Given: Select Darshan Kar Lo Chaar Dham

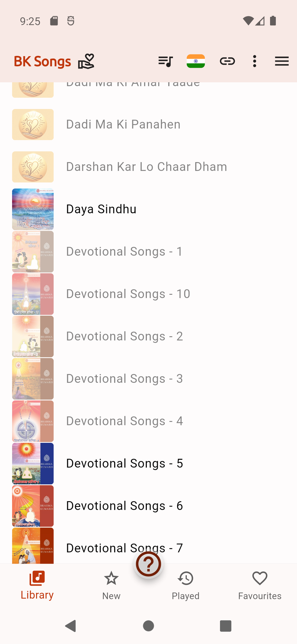Looking at the screenshot, I should click(x=147, y=167).
